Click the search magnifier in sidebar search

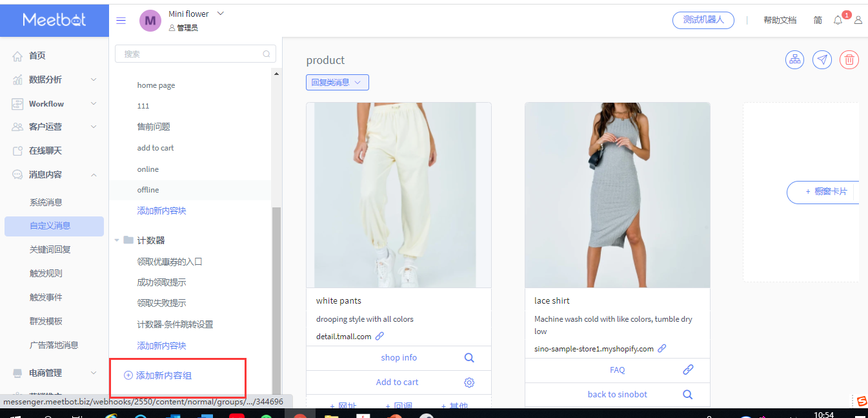tap(267, 54)
